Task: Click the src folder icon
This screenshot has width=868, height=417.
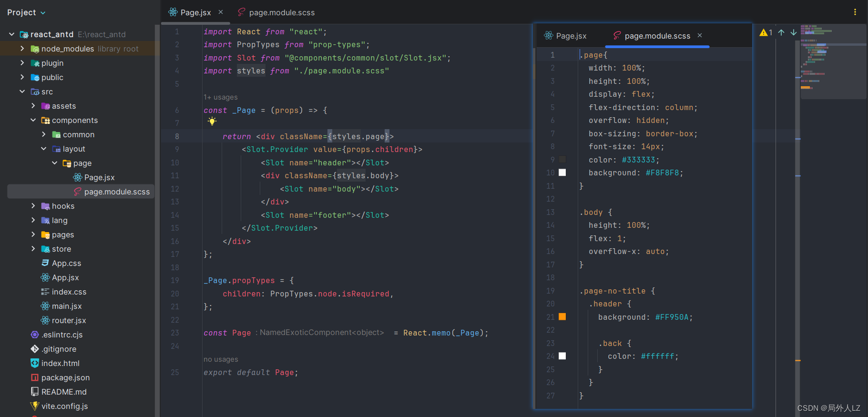Action: pos(35,92)
